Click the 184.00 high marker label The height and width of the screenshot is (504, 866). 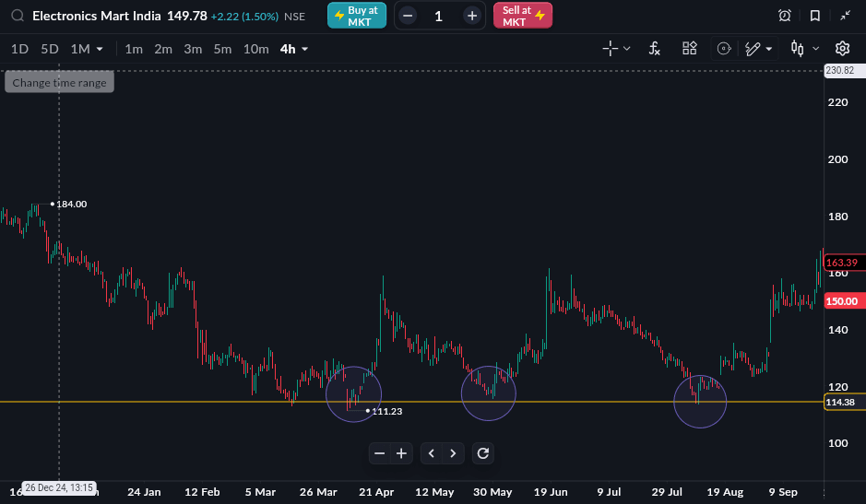71,204
